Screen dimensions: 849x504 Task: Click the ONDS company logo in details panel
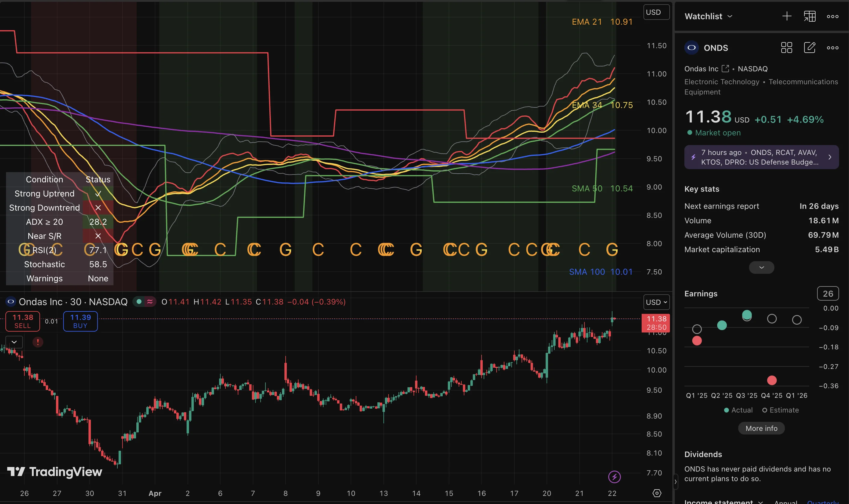tap(691, 48)
